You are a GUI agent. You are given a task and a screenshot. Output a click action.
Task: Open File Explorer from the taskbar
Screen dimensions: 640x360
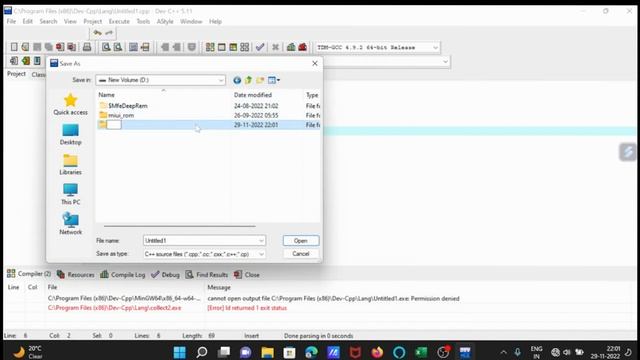[x=267, y=352]
